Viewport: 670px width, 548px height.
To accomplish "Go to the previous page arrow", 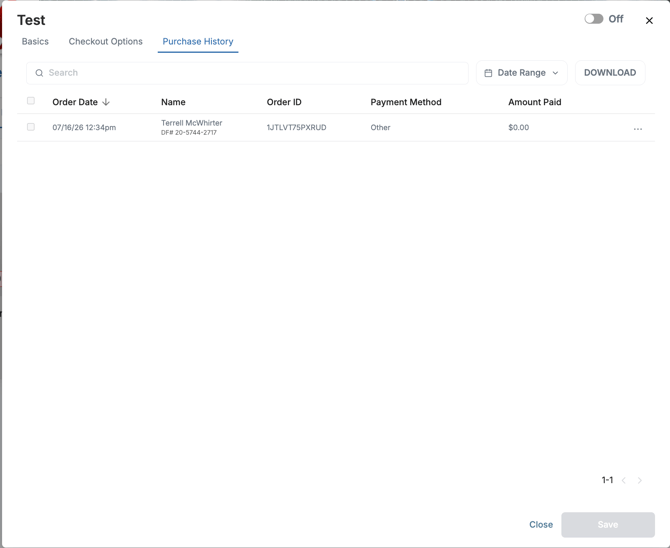I will tap(624, 480).
